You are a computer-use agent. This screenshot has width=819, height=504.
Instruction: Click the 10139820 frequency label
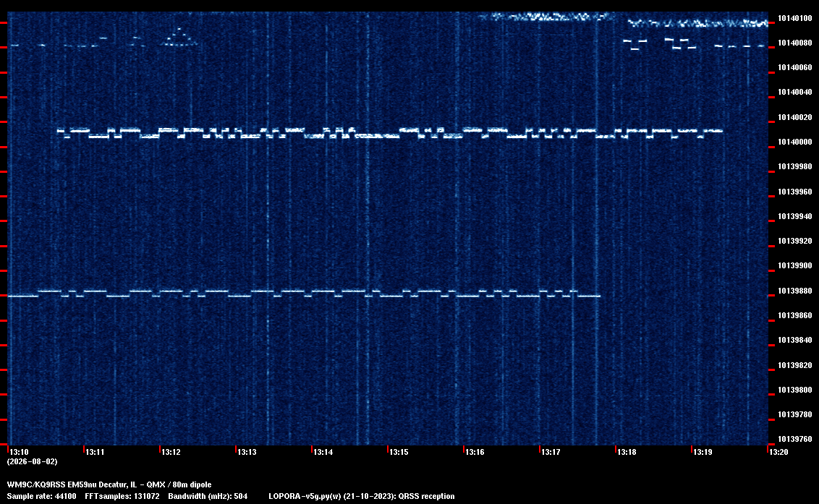[795, 365]
